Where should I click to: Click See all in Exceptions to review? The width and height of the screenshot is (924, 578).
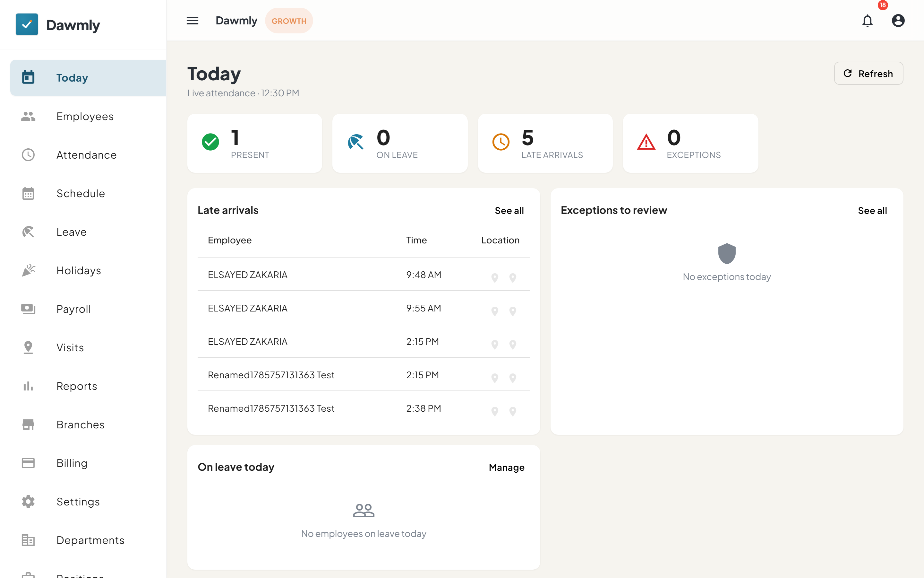[x=872, y=211]
